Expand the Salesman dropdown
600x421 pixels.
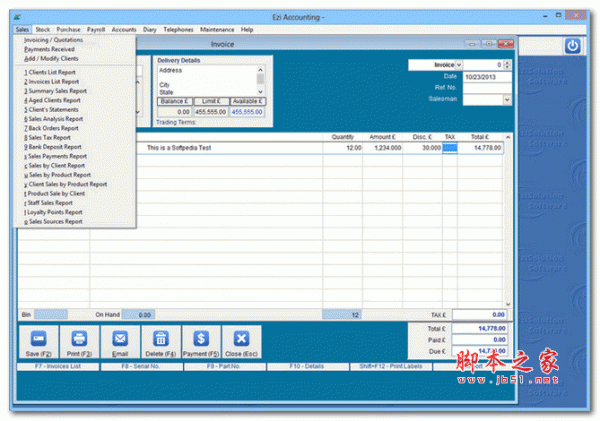pyautogui.click(x=507, y=100)
